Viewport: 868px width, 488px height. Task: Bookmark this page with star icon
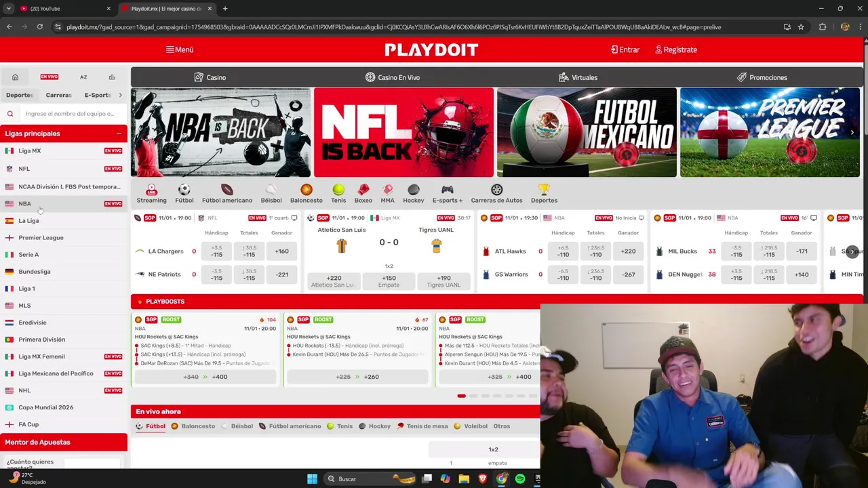coord(801,27)
